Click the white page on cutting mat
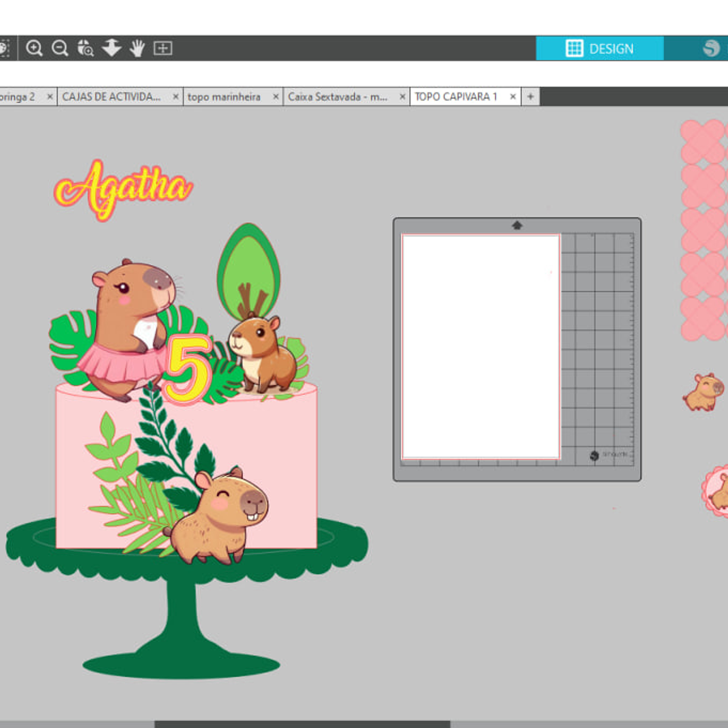The image size is (728, 728). tap(480, 346)
